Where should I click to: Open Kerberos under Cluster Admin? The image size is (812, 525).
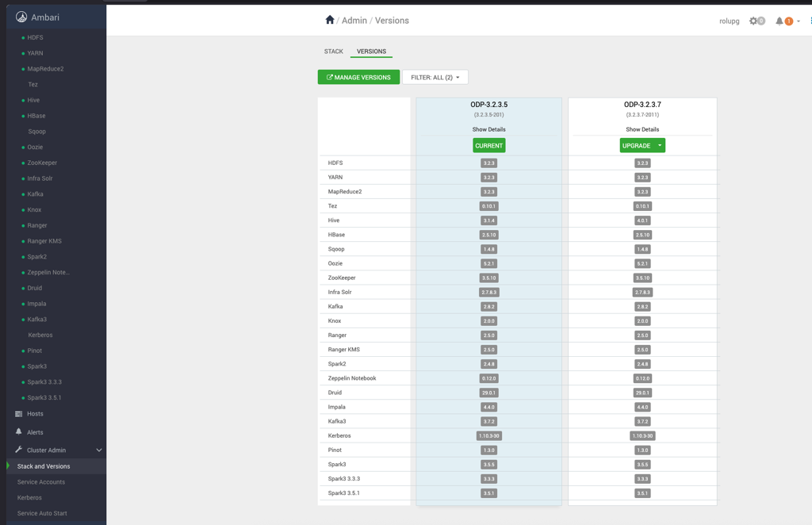[29, 497]
